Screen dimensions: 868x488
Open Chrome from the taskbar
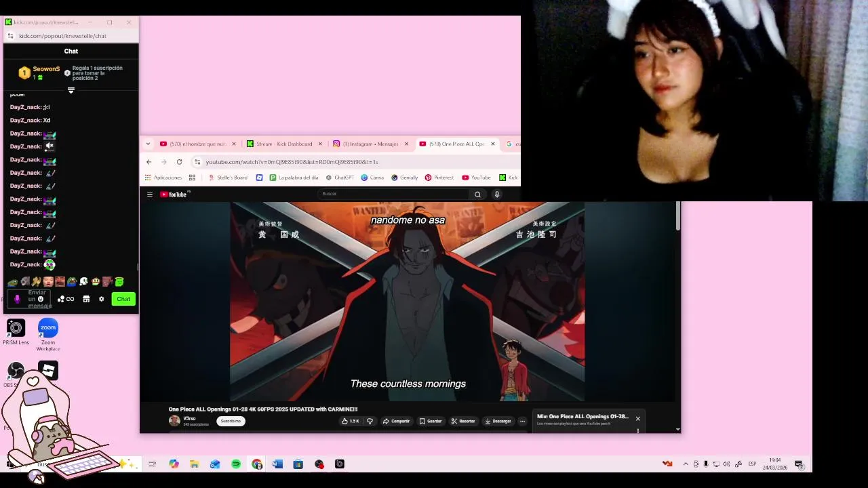pyautogui.click(x=256, y=464)
